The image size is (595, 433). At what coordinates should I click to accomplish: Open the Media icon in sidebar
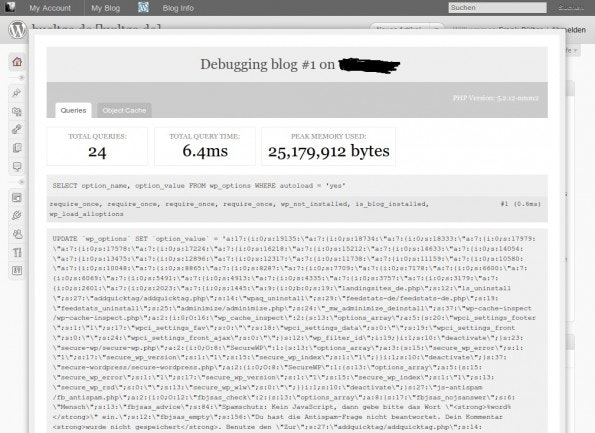[x=17, y=111]
